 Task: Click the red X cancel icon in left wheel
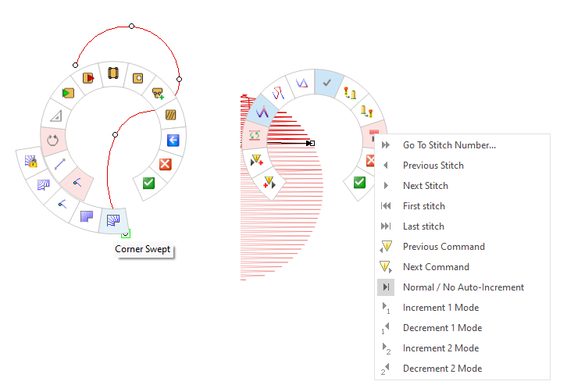point(165,164)
